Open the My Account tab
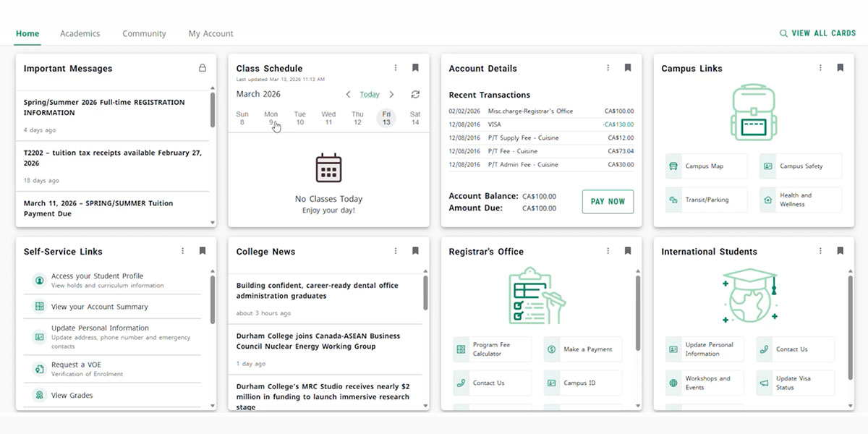 coord(210,33)
